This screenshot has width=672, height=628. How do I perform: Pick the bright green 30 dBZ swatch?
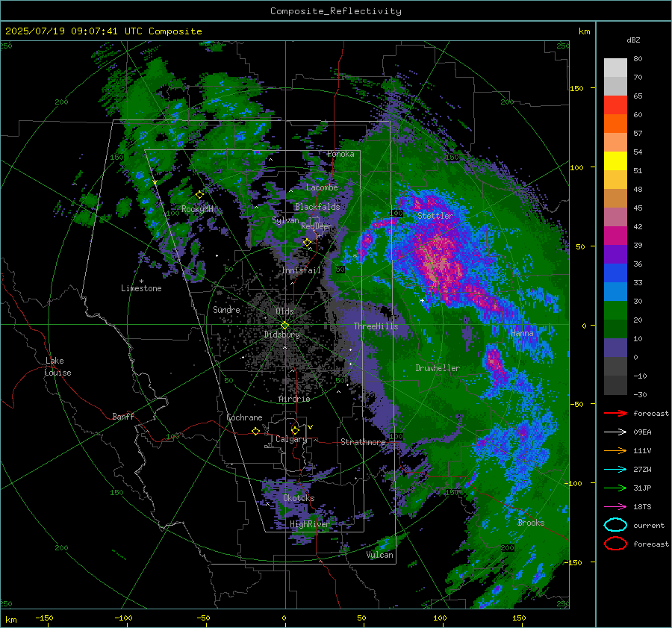tap(615, 310)
